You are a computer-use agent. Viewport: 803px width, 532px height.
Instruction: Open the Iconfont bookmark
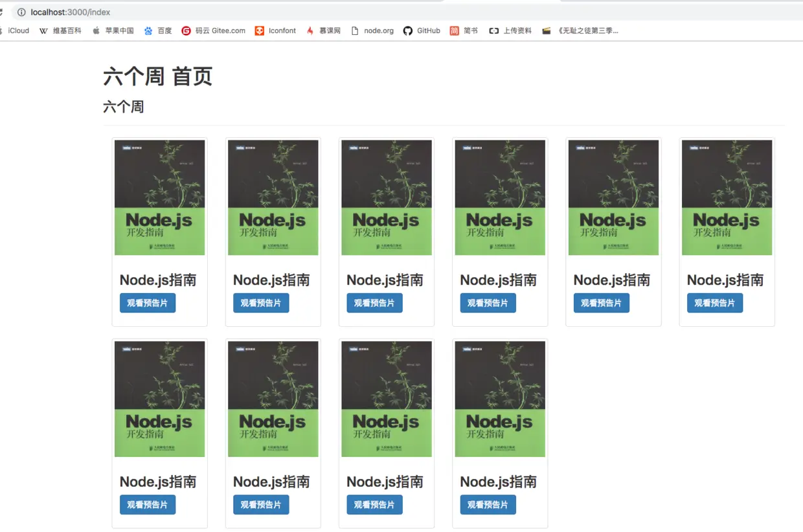(x=276, y=30)
